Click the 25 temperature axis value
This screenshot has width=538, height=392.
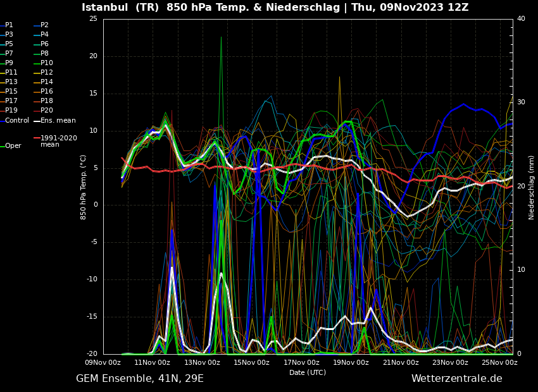93,19
